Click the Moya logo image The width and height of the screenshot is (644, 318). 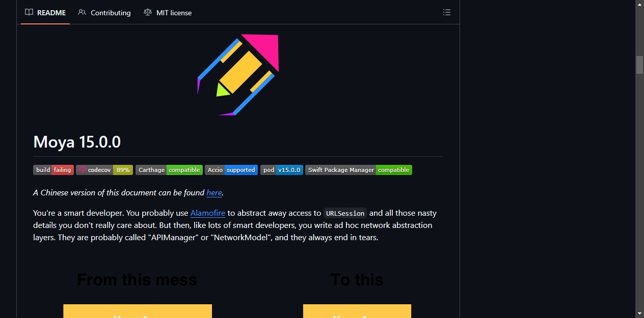tap(238, 75)
